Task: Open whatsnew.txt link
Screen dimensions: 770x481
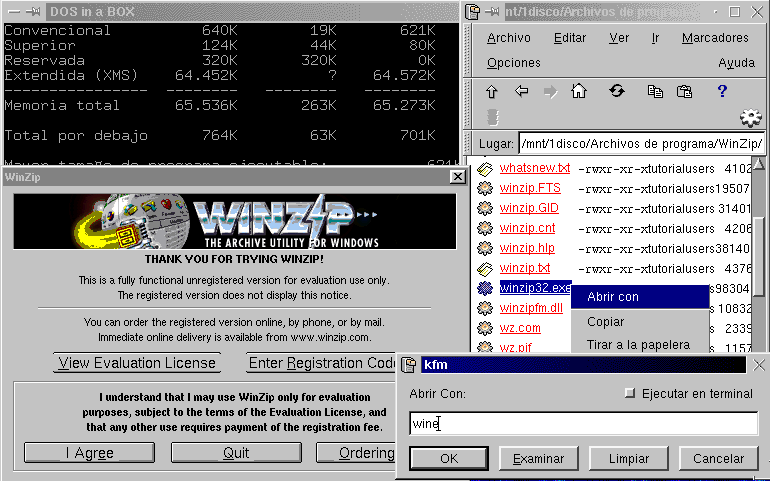Action: tap(535, 168)
